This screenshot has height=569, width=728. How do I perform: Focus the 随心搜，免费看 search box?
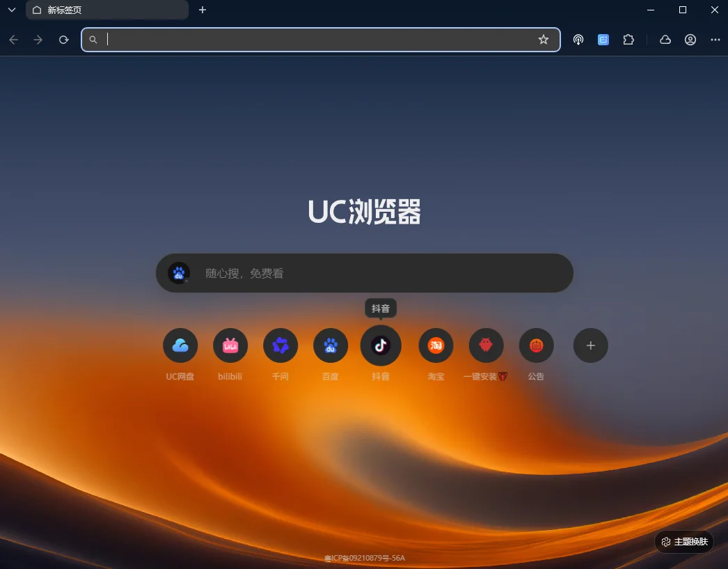(365, 273)
